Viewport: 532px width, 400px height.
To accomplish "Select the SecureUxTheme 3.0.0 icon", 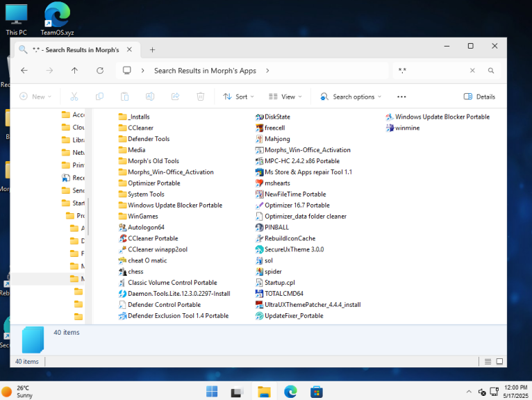I will coord(260,250).
